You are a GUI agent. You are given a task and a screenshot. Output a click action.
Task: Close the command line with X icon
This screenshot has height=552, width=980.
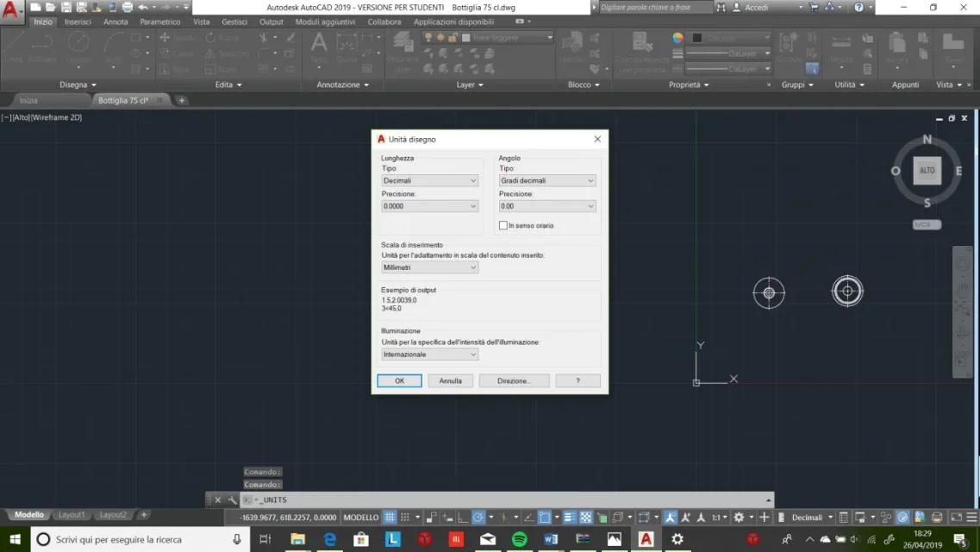point(217,499)
